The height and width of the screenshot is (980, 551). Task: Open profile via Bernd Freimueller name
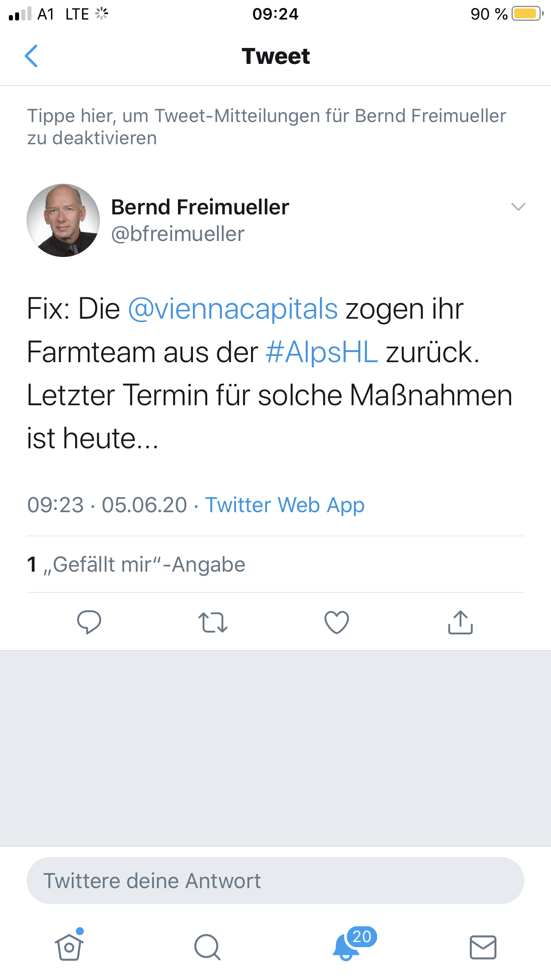(200, 207)
